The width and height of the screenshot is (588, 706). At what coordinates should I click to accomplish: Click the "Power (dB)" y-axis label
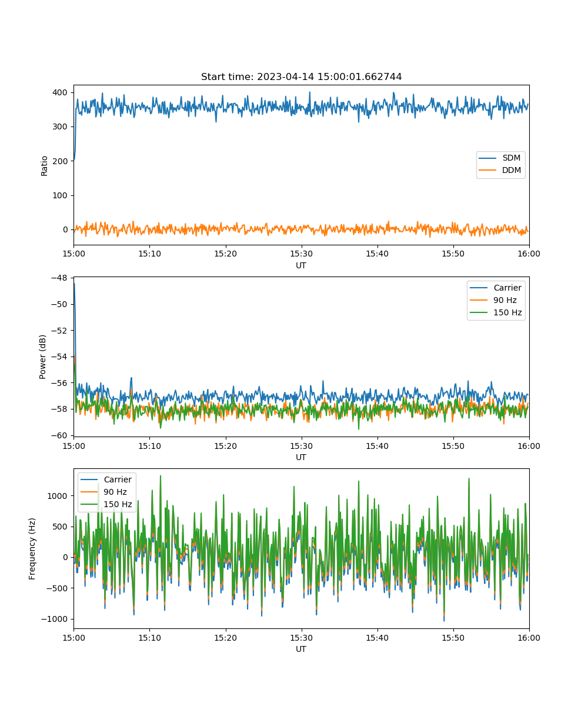point(44,357)
